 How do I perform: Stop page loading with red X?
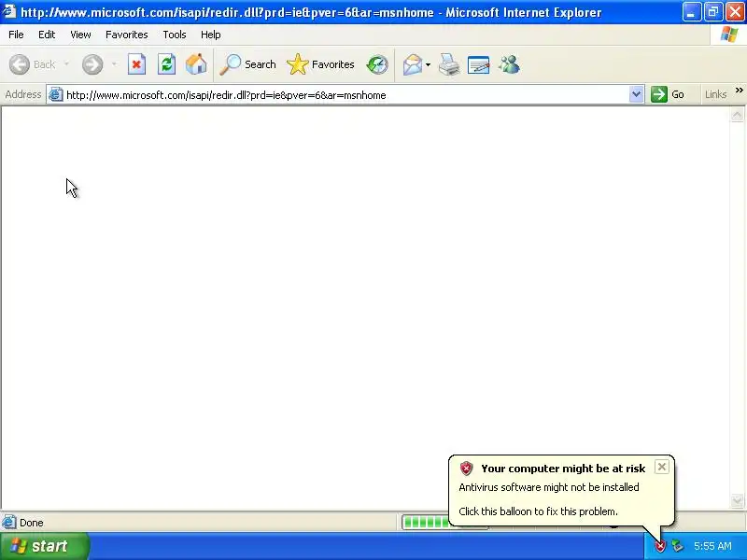[136, 64]
